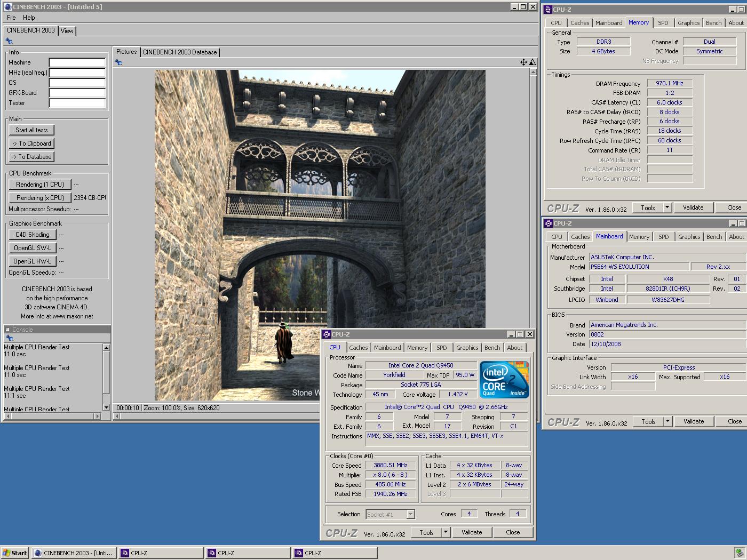This screenshot has height=560, width=747.
Task: Click Tools button in CPU-Z Mainboard window
Action: (648, 421)
